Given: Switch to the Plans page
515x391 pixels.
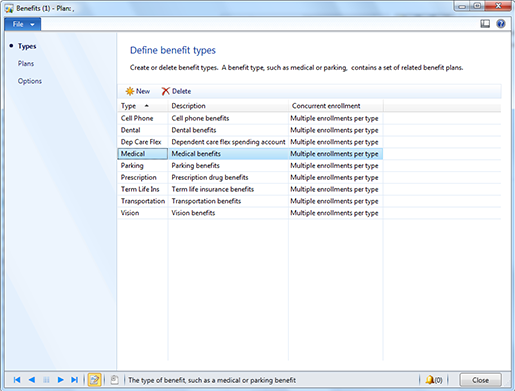Looking at the screenshot, I should 26,64.
